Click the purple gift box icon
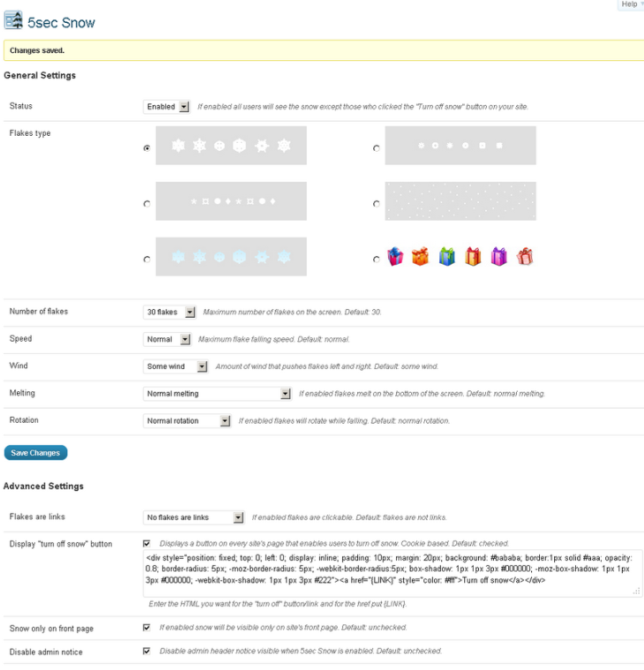The height and width of the screenshot is (670, 644). [x=498, y=256]
